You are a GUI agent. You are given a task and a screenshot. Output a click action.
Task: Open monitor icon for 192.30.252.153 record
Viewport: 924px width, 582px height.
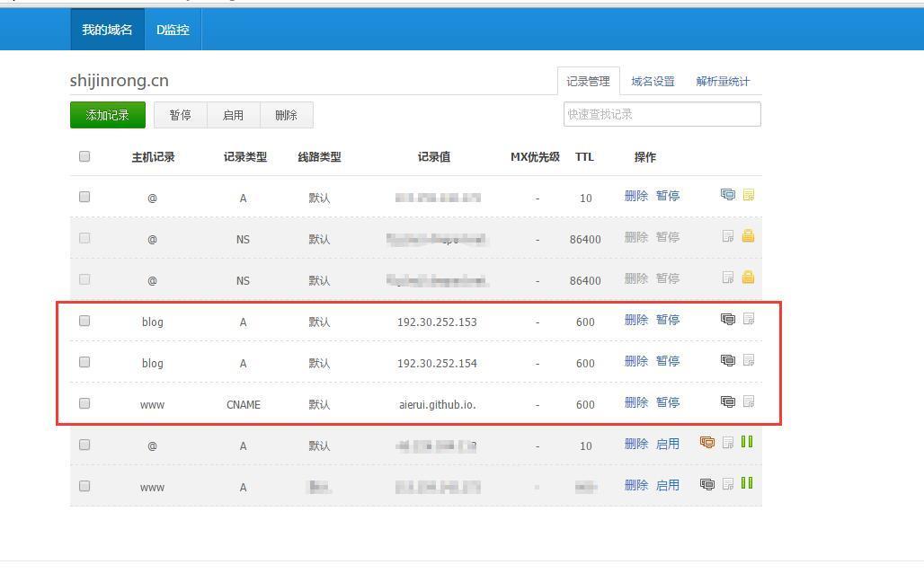[728, 319]
